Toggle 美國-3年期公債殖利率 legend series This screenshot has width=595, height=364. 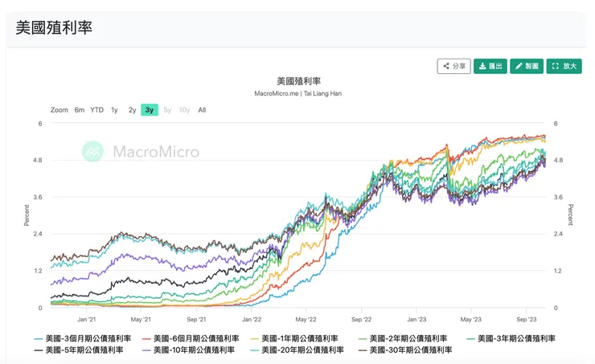pyautogui.click(x=511, y=338)
